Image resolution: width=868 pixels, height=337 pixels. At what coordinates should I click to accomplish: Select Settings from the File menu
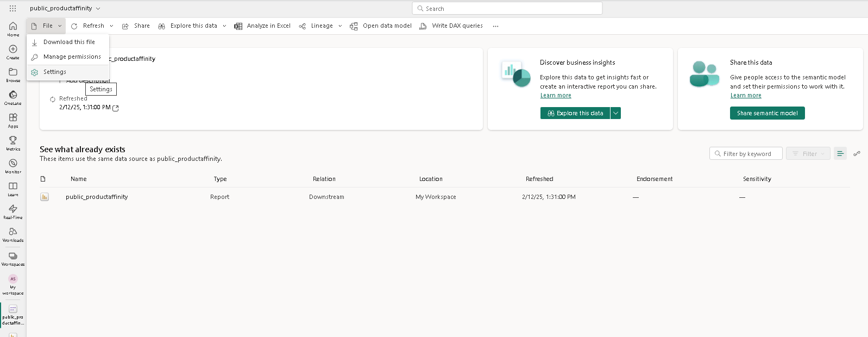tap(68, 72)
